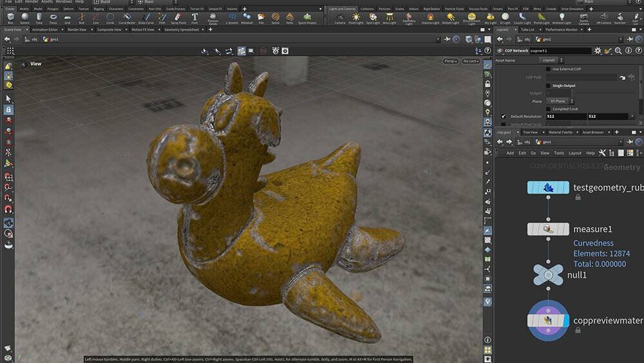
Task: Add a Spot Light
Action: tap(373, 18)
